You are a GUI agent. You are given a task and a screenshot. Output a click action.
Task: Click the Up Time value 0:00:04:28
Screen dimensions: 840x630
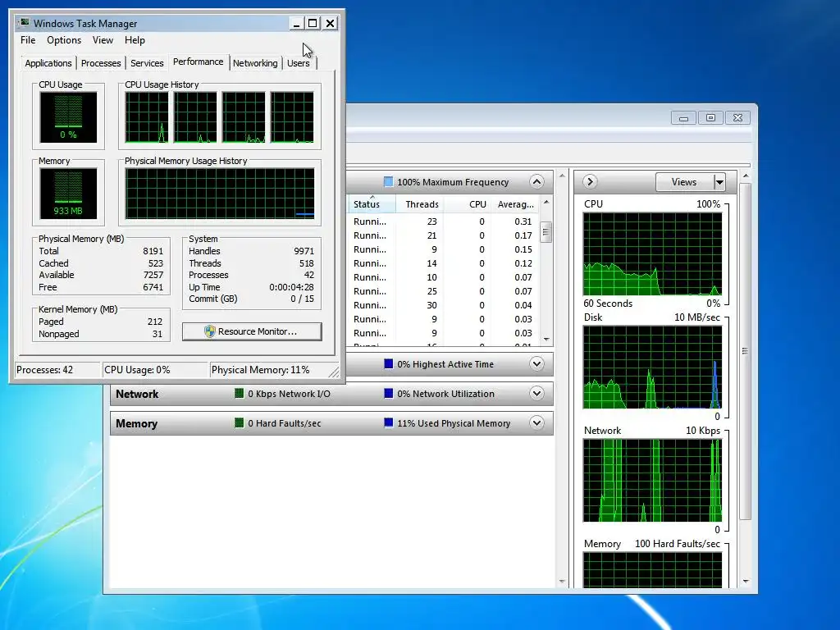tap(291, 287)
